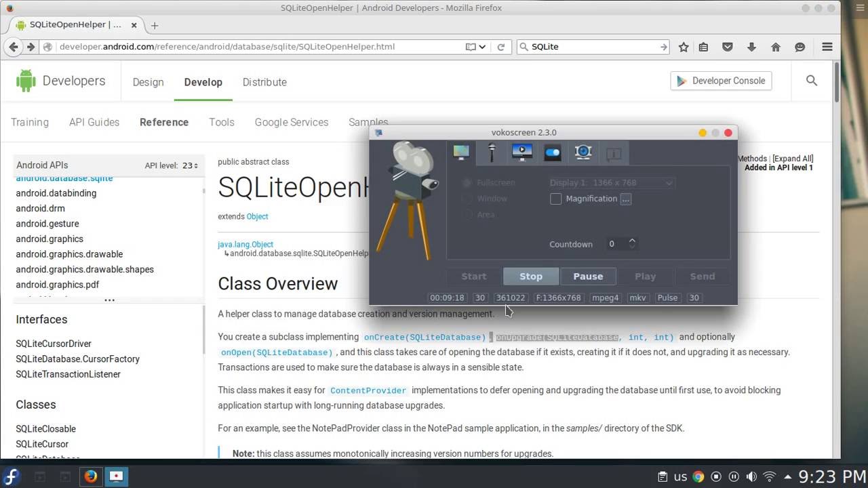Open SQLiteClosable class link
The width and height of the screenshot is (868, 488).
coord(45,429)
